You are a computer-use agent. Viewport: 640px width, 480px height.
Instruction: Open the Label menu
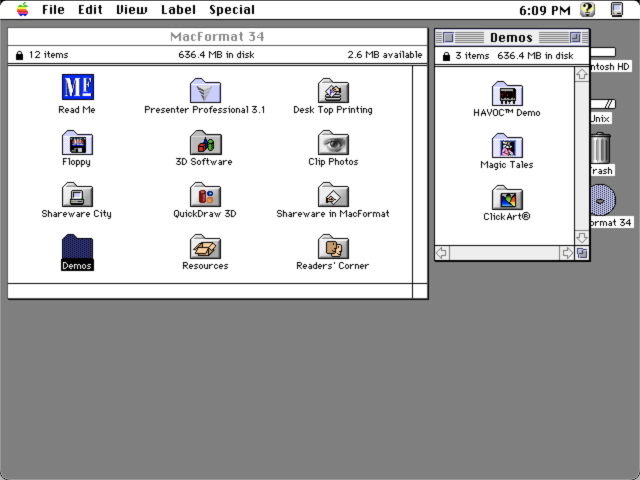tap(178, 9)
